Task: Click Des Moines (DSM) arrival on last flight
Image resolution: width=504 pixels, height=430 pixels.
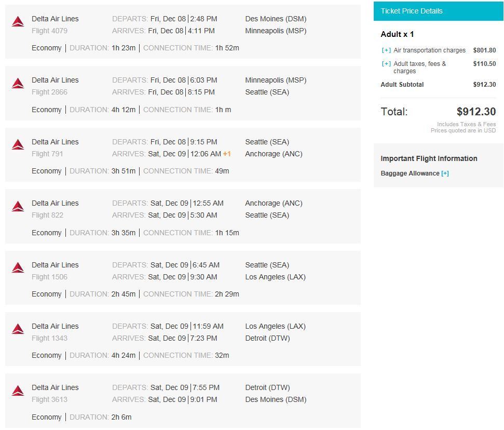Action: pos(276,399)
